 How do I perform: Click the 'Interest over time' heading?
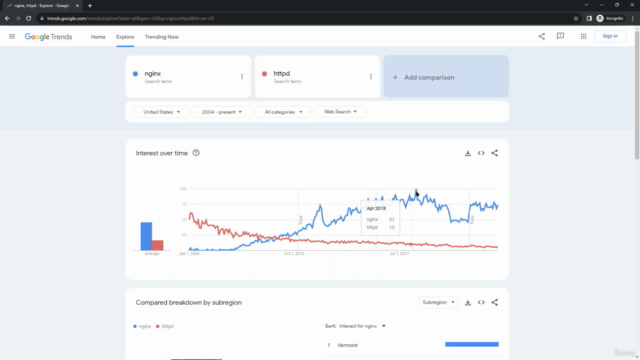coord(162,153)
